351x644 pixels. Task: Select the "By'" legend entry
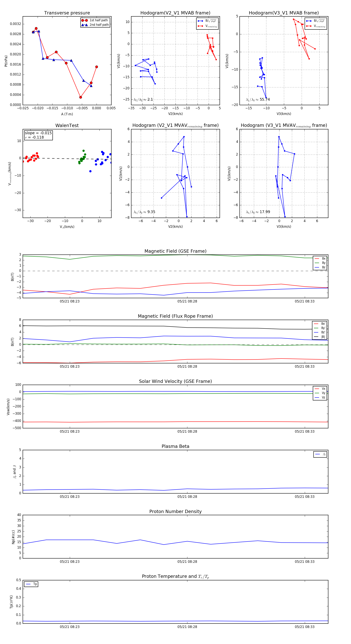pyautogui.click(x=320, y=328)
